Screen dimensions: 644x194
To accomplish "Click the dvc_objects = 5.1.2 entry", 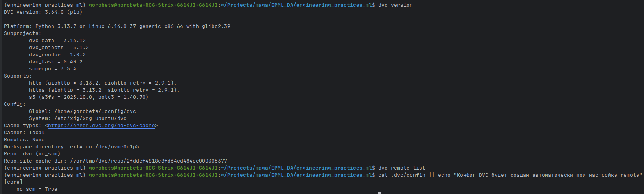I will pyautogui.click(x=59, y=48).
